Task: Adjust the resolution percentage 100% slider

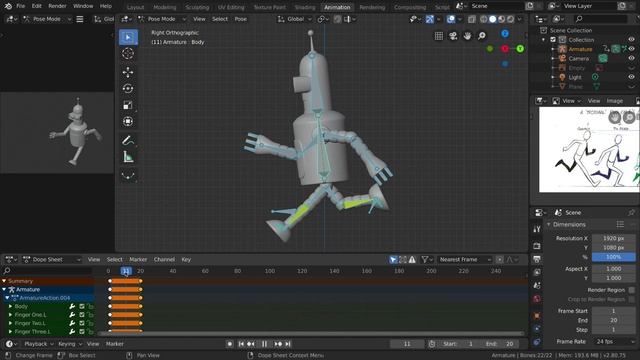Action: tap(613, 257)
